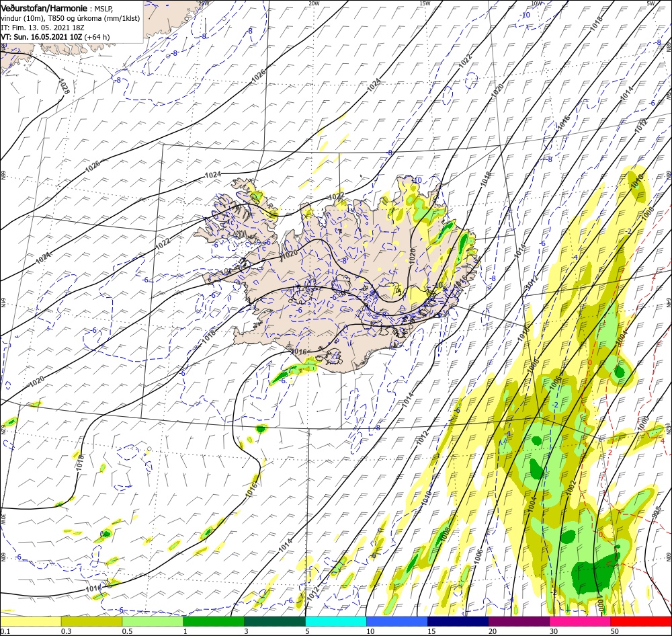The width and height of the screenshot is (672, 636).
Task: Click the 1002 isobar label
Action: coord(571,488)
